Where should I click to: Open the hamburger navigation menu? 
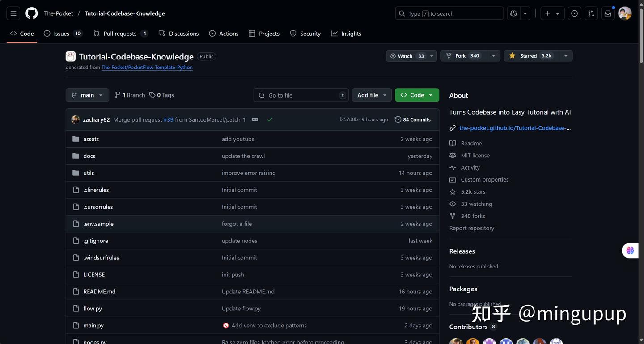click(13, 13)
